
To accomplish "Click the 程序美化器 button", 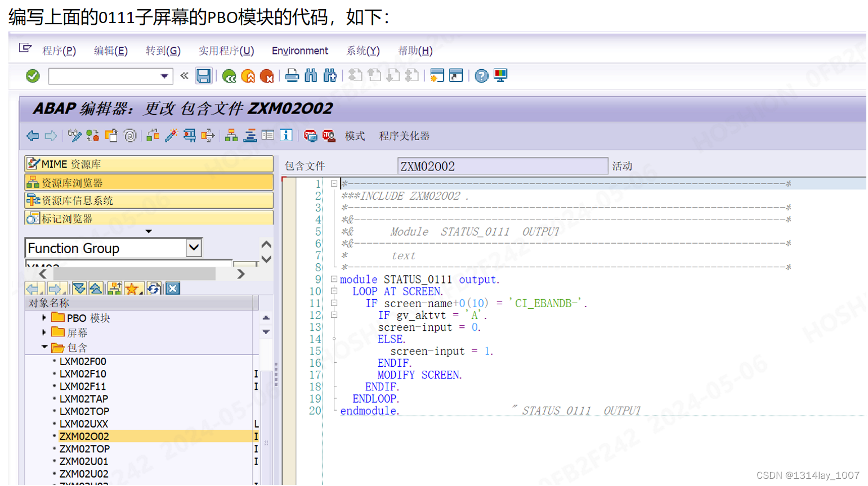I will coord(404,136).
